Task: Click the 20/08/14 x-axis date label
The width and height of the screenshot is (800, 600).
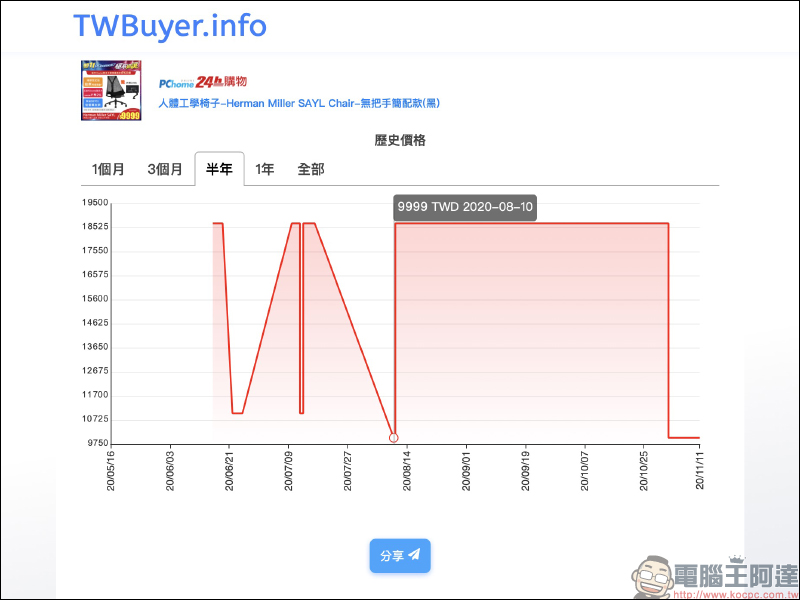Action: 407,470
